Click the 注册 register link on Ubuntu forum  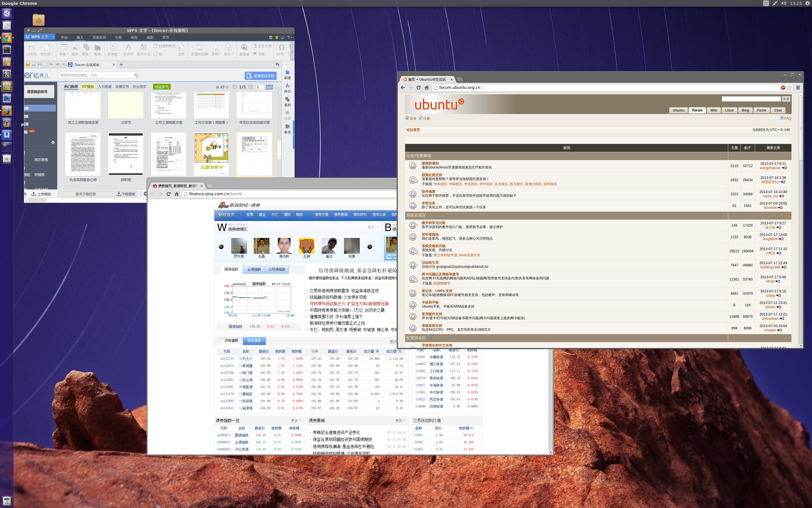click(x=426, y=118)
